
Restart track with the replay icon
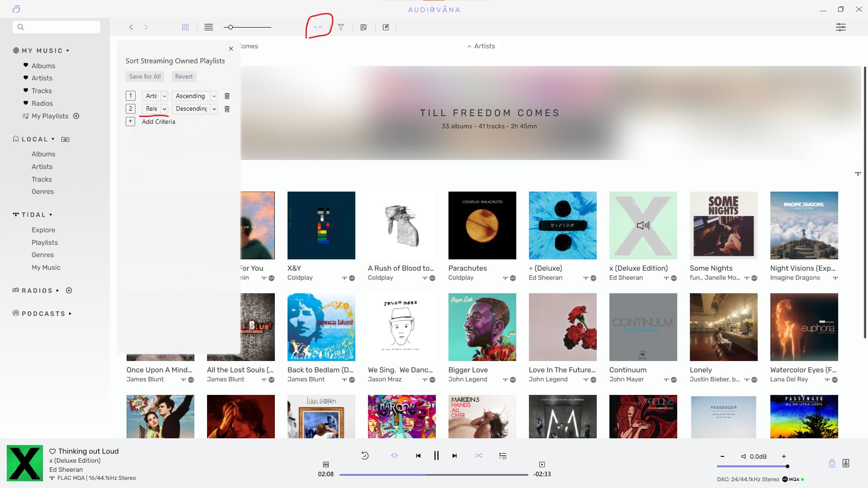pos(365,456)
